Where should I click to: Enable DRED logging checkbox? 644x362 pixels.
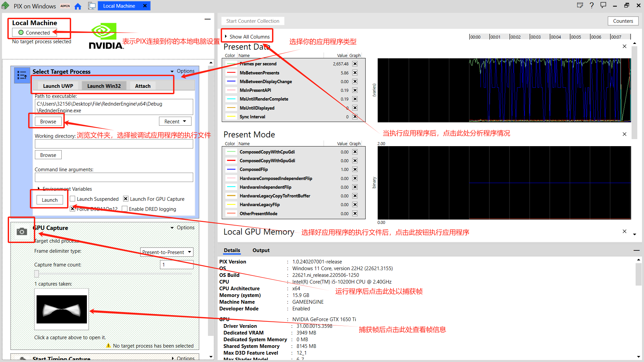point(125,209)
